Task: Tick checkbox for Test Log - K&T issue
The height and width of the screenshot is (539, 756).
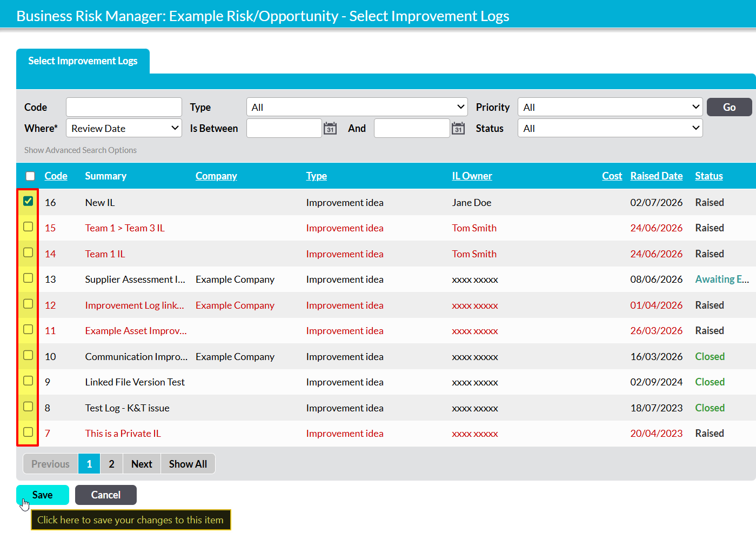Action: click(28, 407)
